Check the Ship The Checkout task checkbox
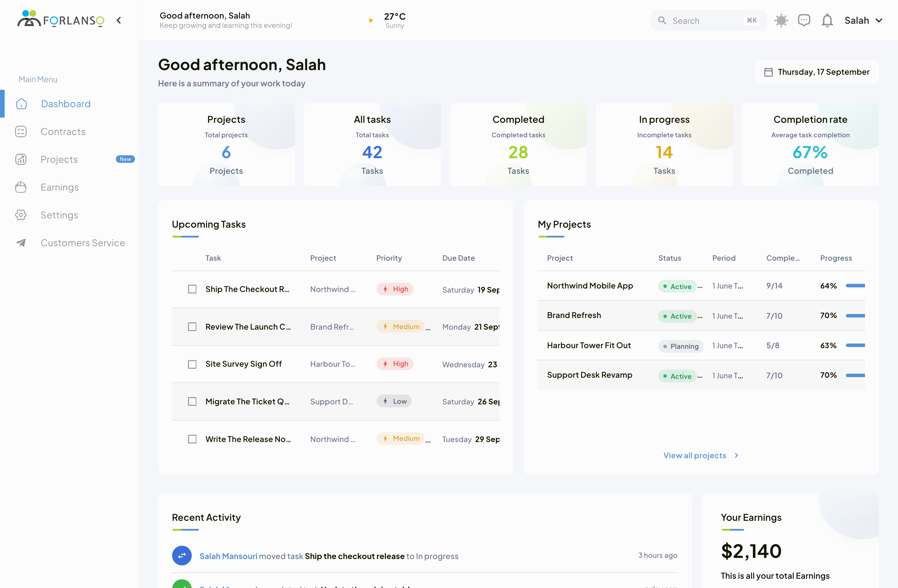Image resolution: width=898 pixels, height=588 pixels. coord(192,289)
